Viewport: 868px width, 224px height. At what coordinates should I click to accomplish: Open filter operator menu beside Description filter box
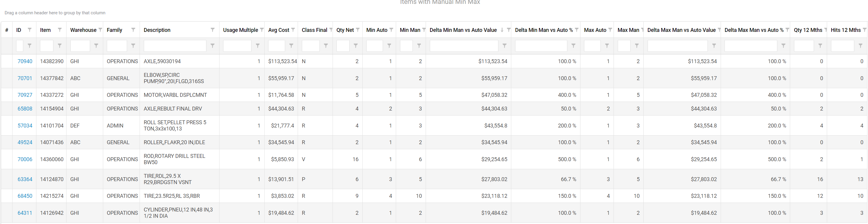(x=213, y=46)
